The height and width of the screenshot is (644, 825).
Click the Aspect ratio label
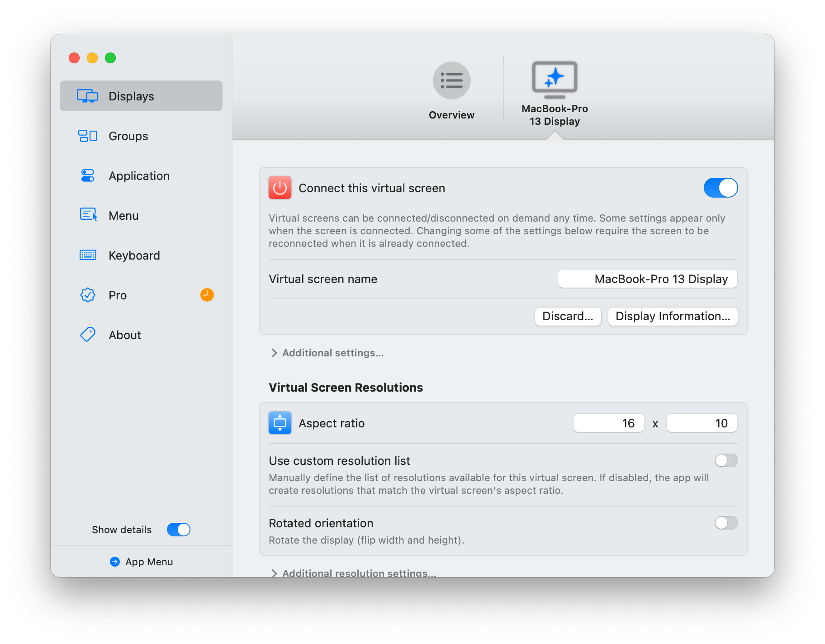pyautogui.click(x=332, y=423)
